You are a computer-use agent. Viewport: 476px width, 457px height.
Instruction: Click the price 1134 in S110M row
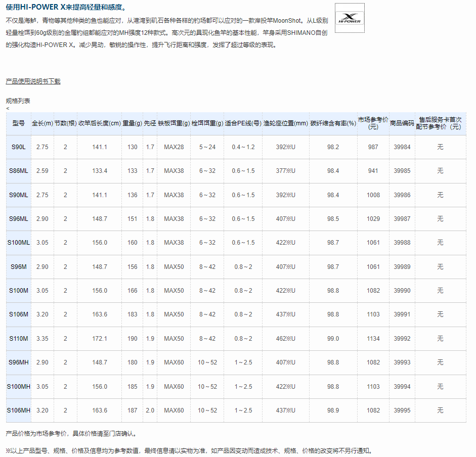(x=373, y=339)
